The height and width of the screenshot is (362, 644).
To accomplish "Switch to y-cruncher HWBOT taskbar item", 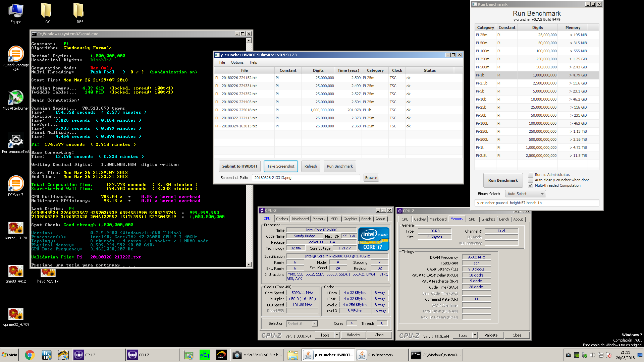I will point(329,355).
